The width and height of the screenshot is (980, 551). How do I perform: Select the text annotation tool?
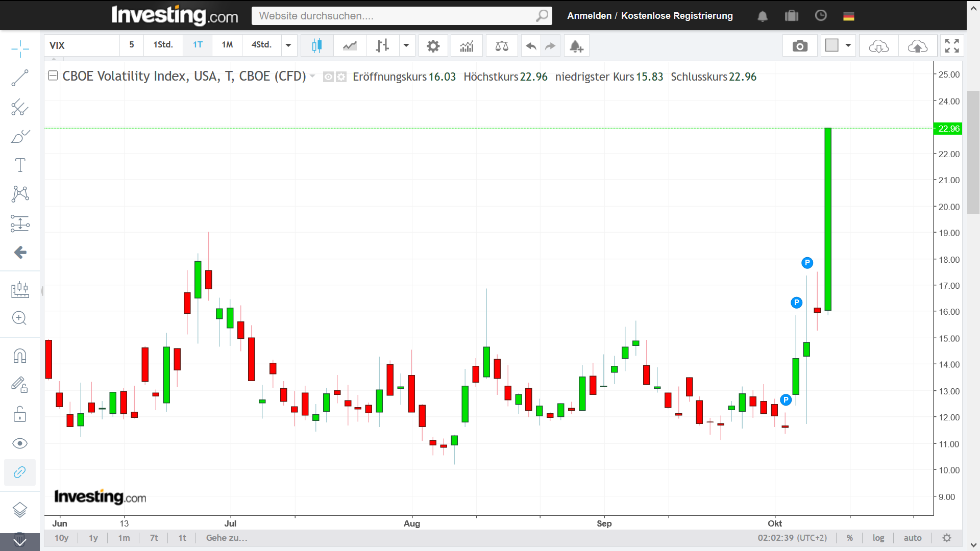pyautogui.click(x=20, y=165)
